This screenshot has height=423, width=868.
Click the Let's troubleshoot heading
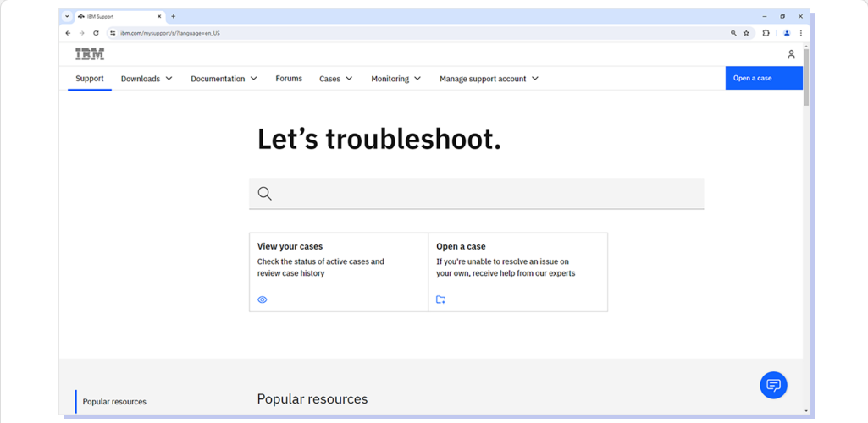pyautogui.click(x=379, y=140)
